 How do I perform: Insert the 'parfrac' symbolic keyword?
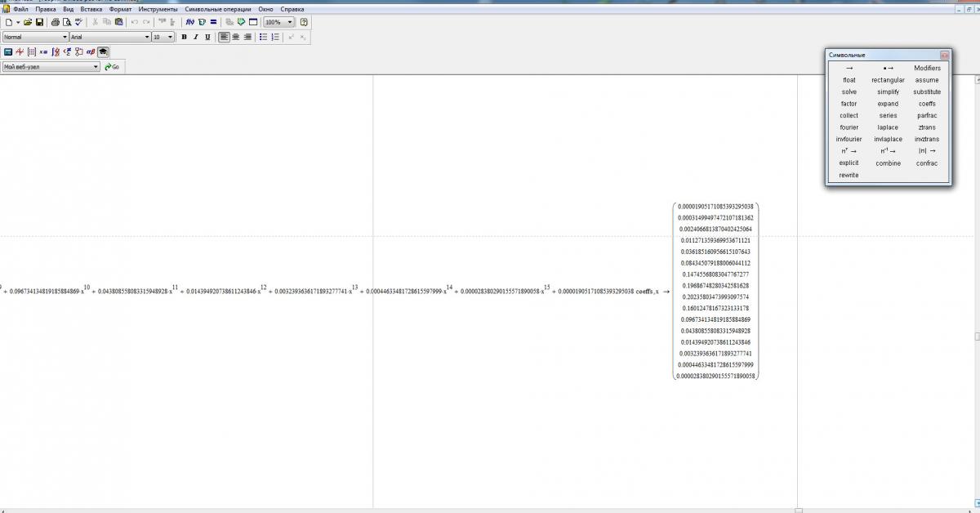pos(927,115)
